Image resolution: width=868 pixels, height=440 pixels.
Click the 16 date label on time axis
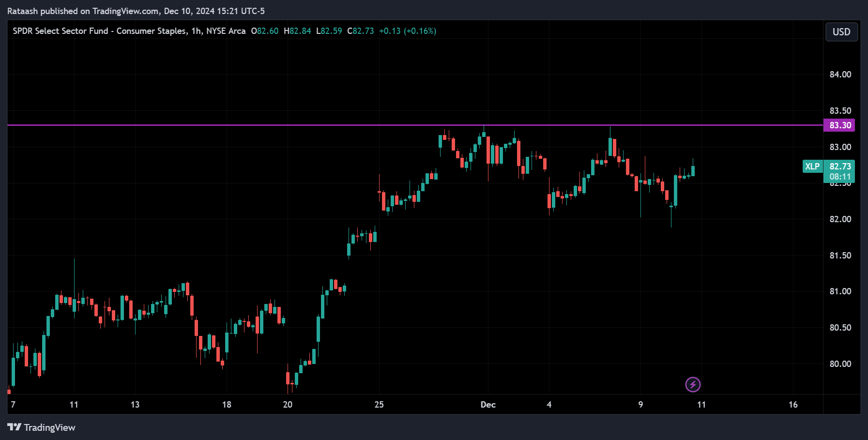point(793,405)
